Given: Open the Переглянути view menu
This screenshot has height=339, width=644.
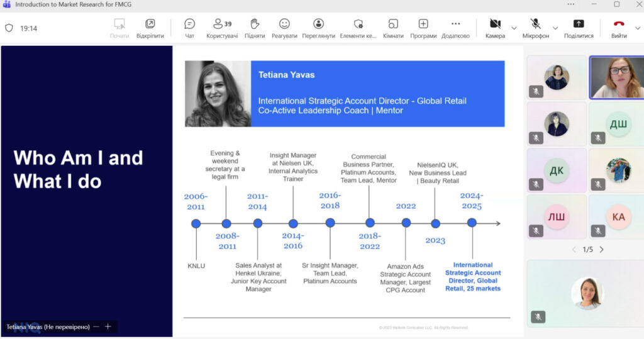Looking at the screenshot, I should (318, 28).
